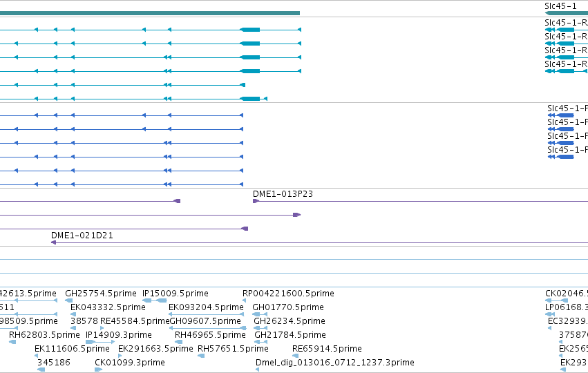
Task: Select the EC32939 EST label
Action: [x=568, y=321]
